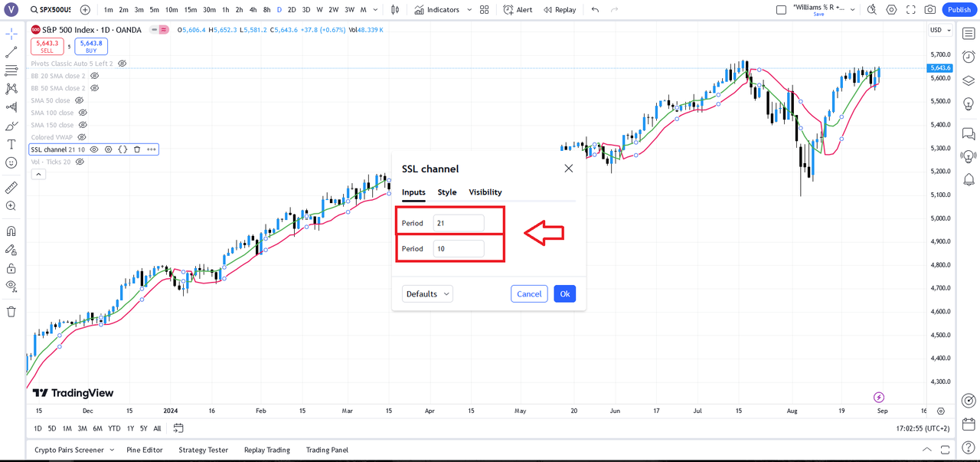
Task: Open the Williams %R layout dropdown arrow
Action: [852, 10]
